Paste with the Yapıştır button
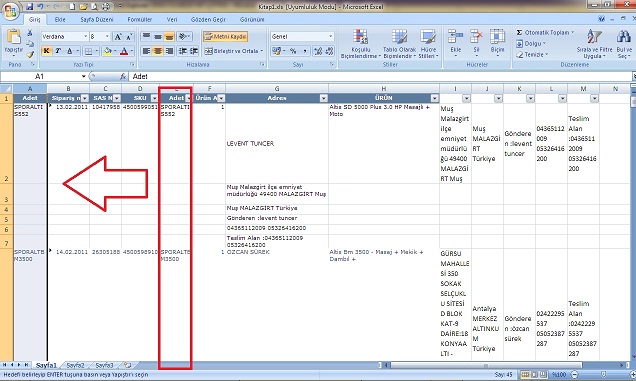The width and height of the screenshot is (636, 381). [13, 42]
